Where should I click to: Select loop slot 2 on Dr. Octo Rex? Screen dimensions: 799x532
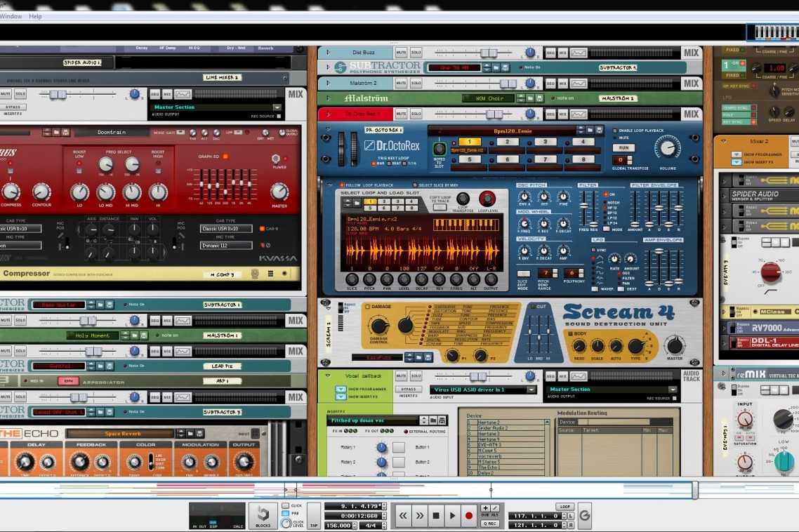click(x=507, y=142)
